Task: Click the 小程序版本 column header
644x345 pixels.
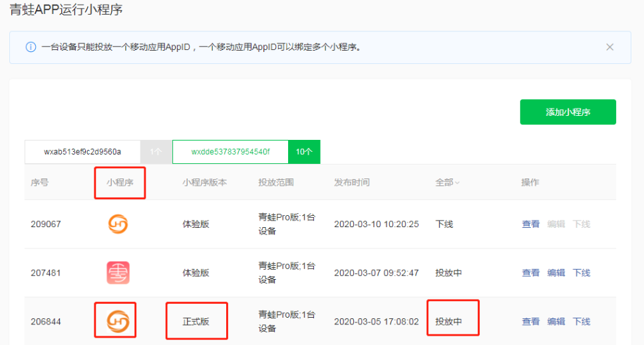Action: (x=204, y=182)
